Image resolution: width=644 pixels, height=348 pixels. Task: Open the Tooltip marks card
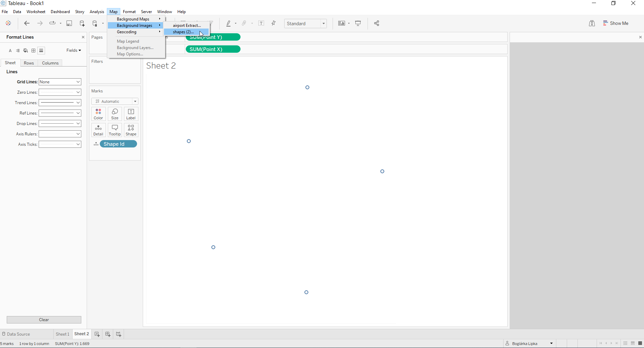point(115,130)
